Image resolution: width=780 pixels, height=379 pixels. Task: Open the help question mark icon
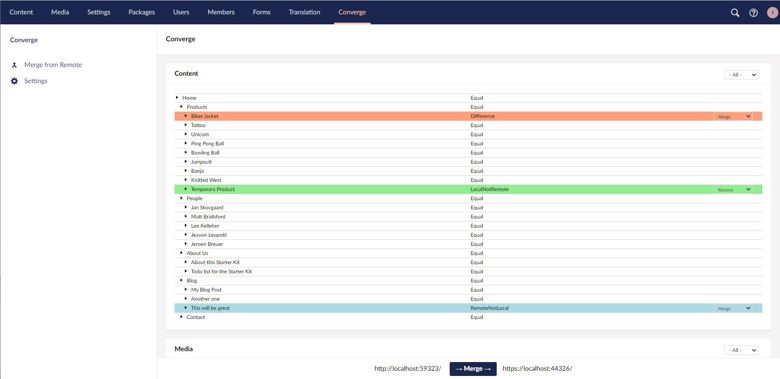[753, 13]
